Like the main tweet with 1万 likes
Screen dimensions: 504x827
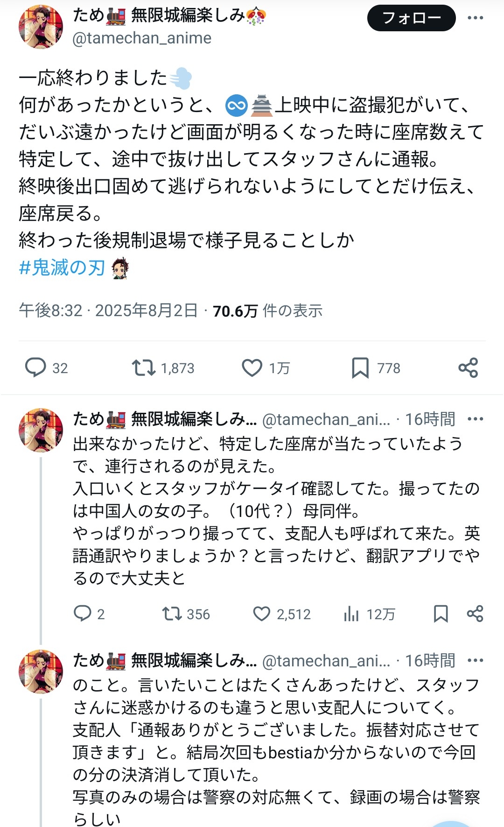252,368
